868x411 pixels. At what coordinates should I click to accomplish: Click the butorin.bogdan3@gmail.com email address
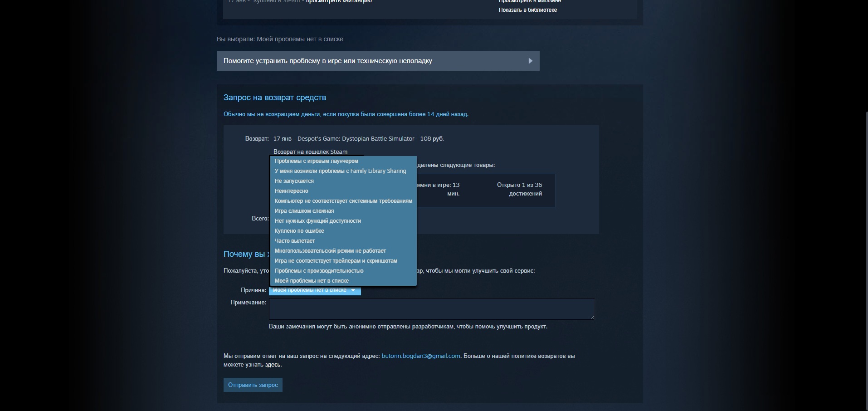421,356
